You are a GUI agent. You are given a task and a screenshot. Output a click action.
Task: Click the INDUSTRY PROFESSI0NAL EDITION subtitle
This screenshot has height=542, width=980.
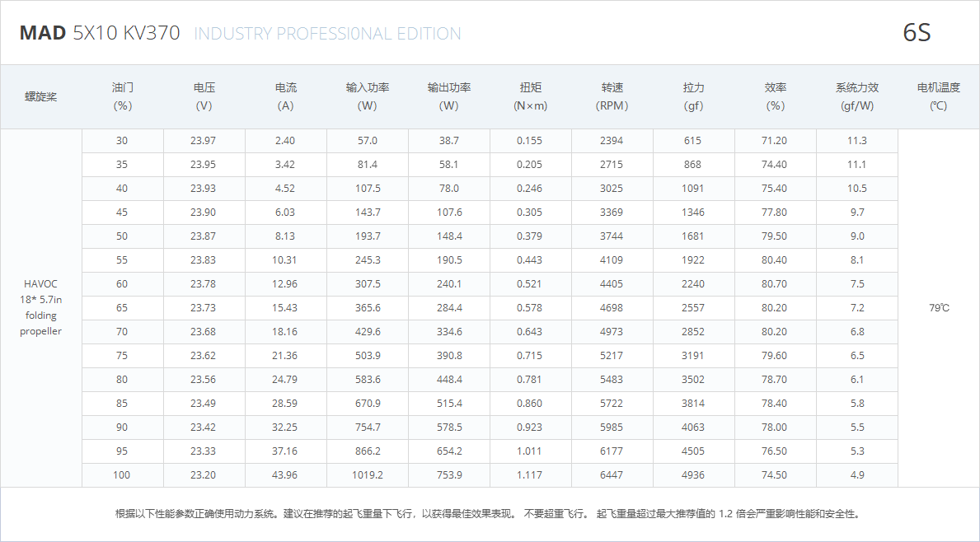tap(327, 33)
